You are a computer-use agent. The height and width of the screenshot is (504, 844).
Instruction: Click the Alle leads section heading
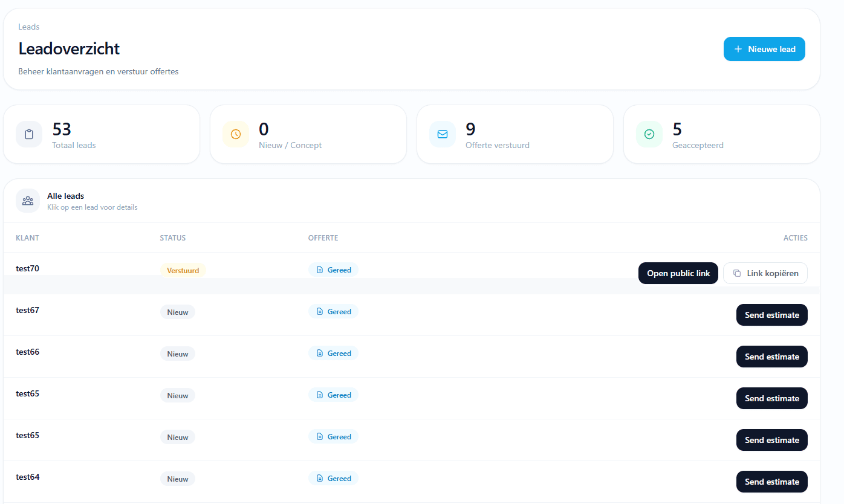(65, 196)
